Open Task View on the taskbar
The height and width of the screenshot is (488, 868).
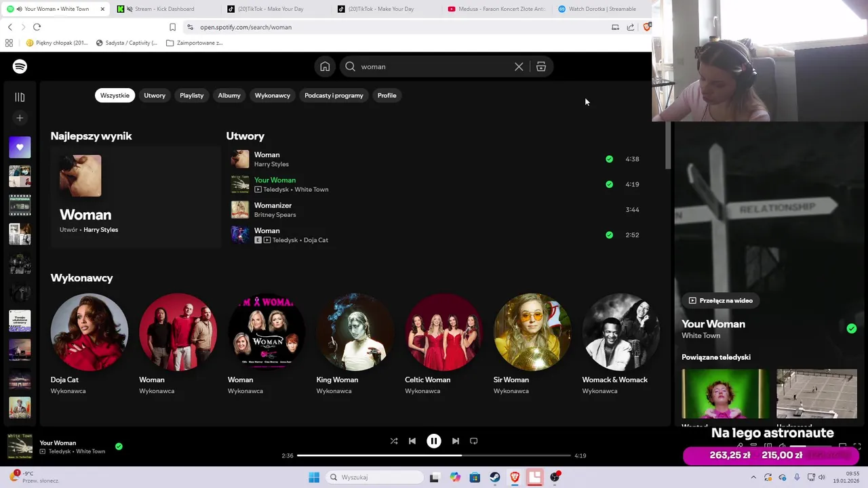(435, 477)
